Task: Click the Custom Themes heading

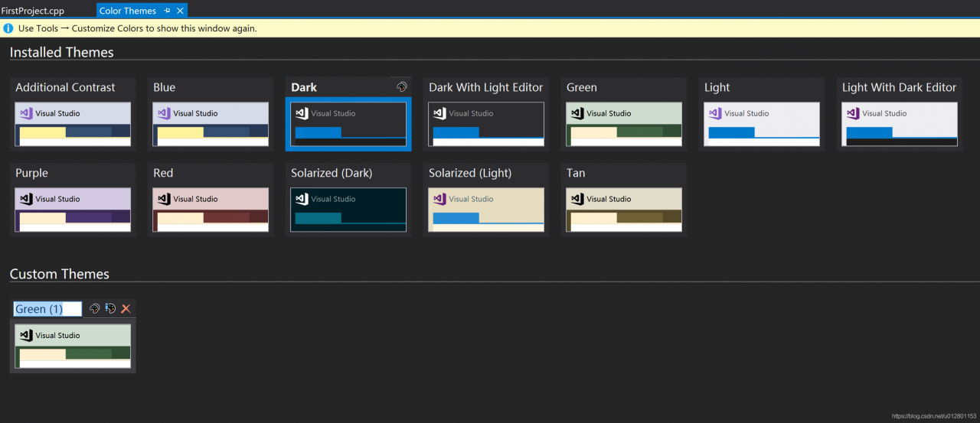Action: [x=60, y=274]
